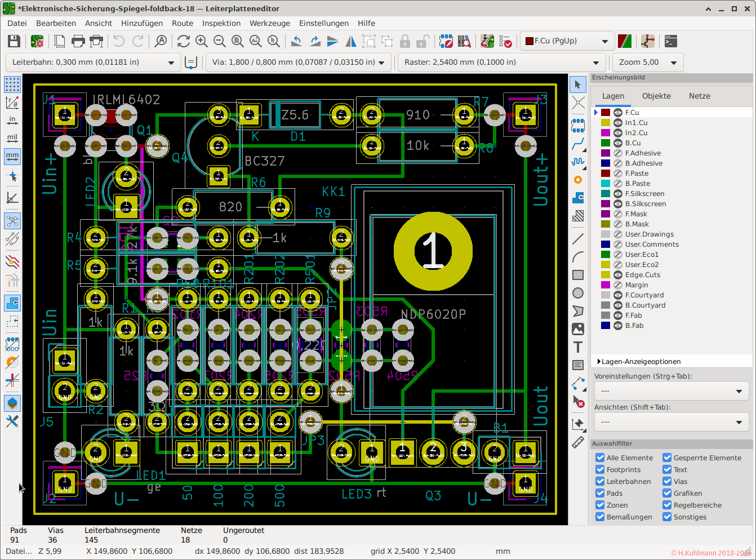This screenshot has width=756, height=560.
Task: Switch to the Netze tab
Action: click(x=699, y=96)
